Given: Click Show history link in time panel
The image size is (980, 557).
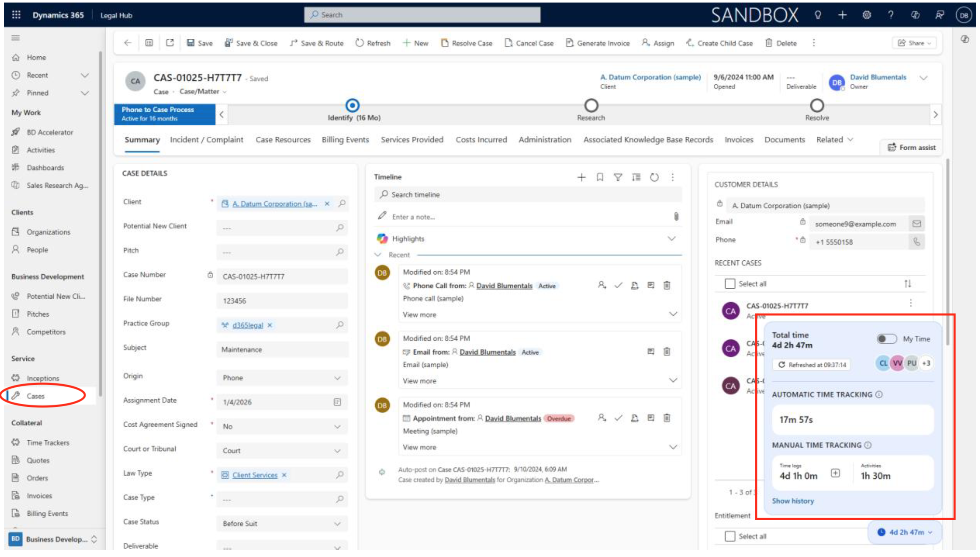Looking at the screenshot, I should pyautogui.click(x=793, y=501).
